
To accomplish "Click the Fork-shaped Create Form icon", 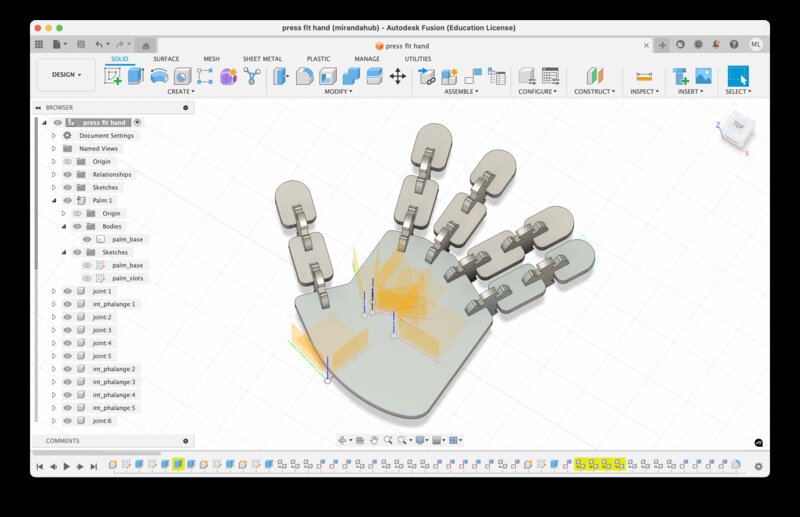I will 251,76.
